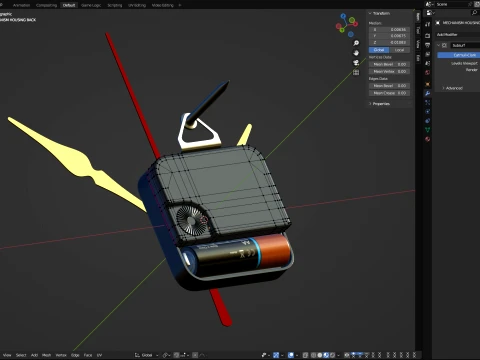The width and height of the screenshot is (480, 360).
Task: Toggle snapping magnet in the viewport header
Action: click(177, 355)
